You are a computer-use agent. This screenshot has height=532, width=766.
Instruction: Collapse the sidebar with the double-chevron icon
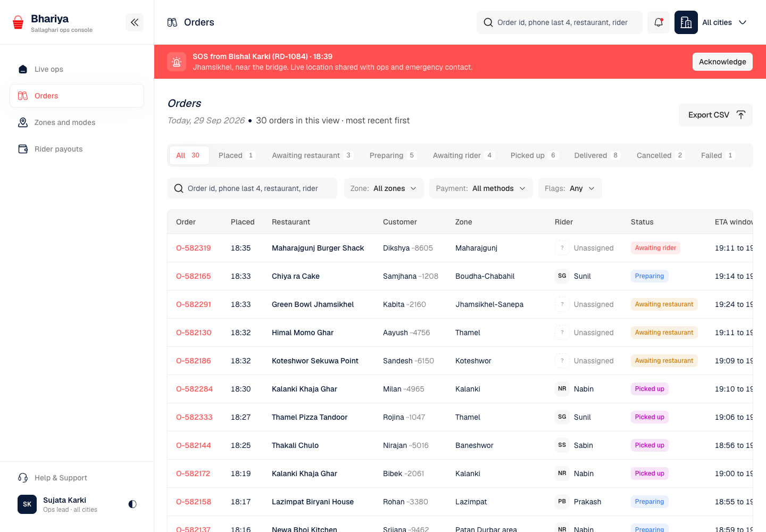(135, 22)
